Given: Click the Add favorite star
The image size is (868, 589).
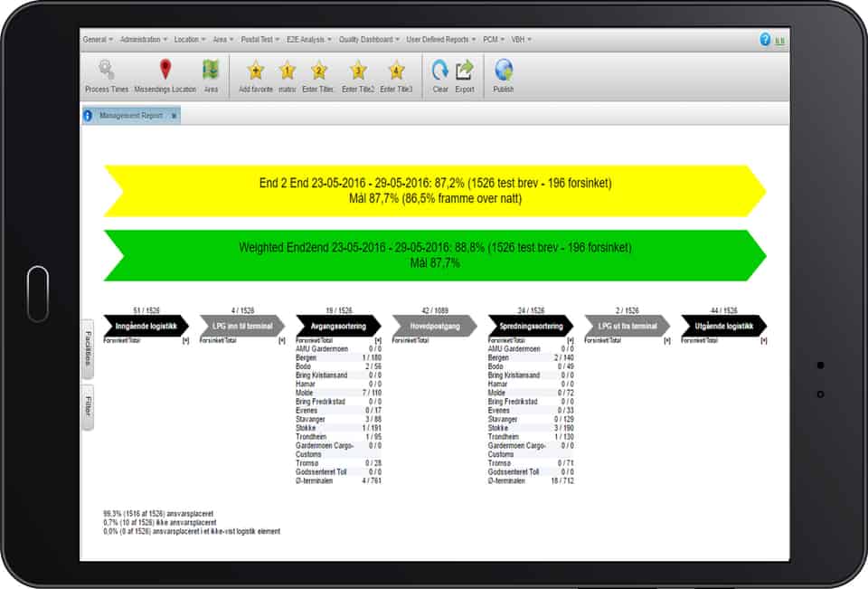Looking at the screenshot, I should (x=256, y=71).
